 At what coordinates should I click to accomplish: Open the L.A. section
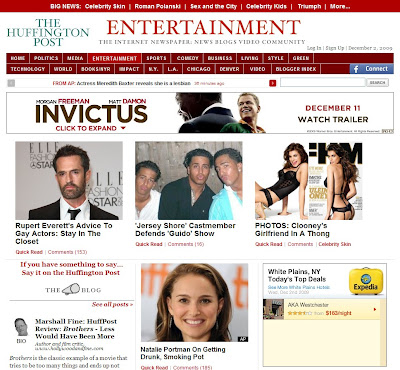pyautogui.click(x=173, y=69)
